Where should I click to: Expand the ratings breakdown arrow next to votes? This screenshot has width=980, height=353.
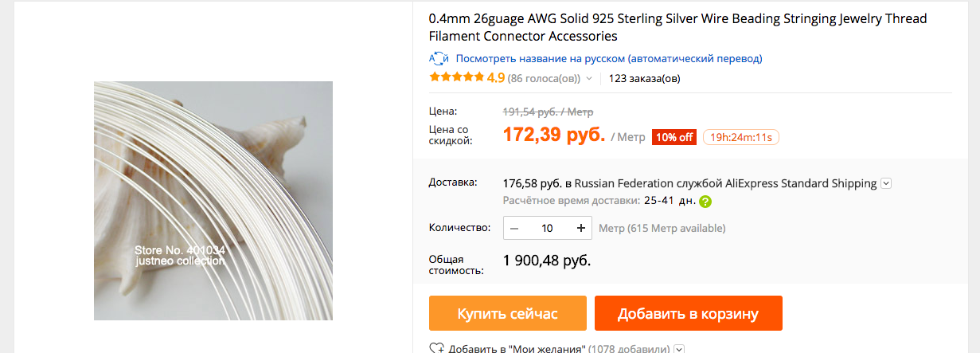pos(589,78)
